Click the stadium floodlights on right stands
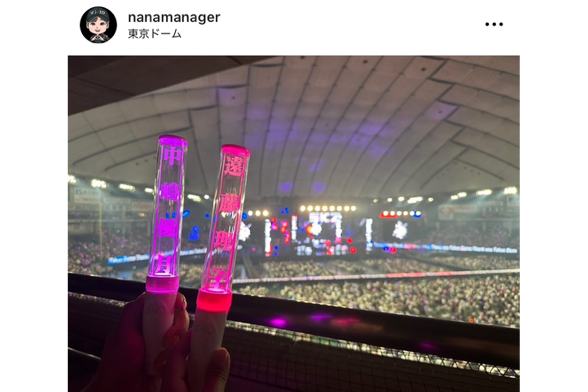 [x=483, y=193]
